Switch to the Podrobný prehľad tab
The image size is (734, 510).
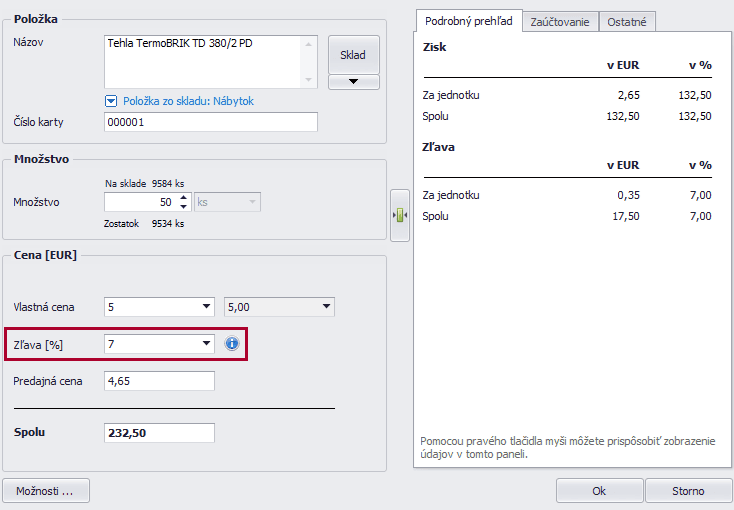click(469, 21)
